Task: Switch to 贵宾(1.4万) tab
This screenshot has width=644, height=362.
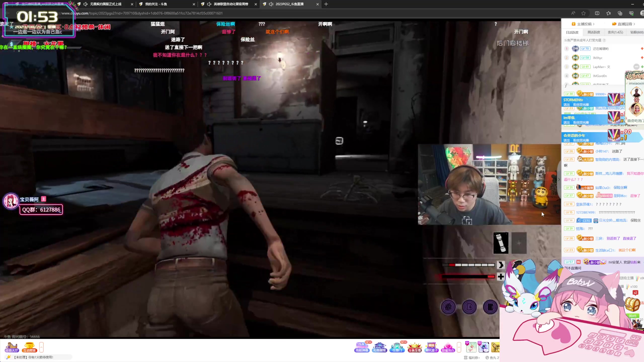Action: 615,32
